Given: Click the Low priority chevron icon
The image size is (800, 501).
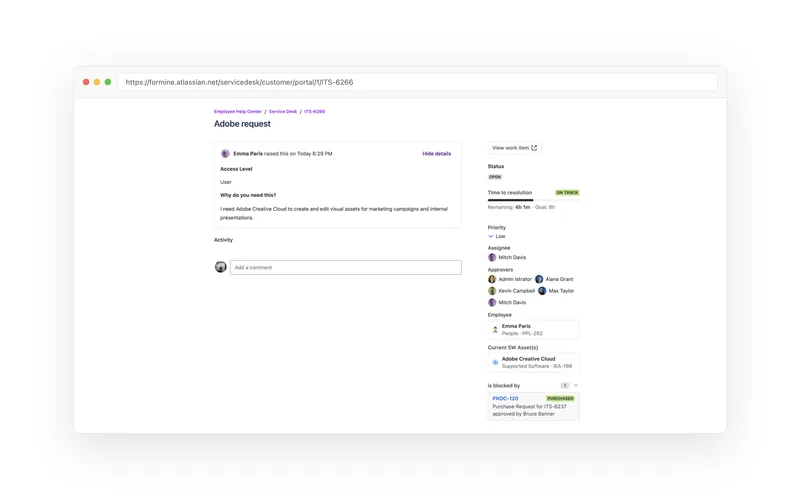Looking at the screenshot, I should pyautogui.click(x=491, y=236).
